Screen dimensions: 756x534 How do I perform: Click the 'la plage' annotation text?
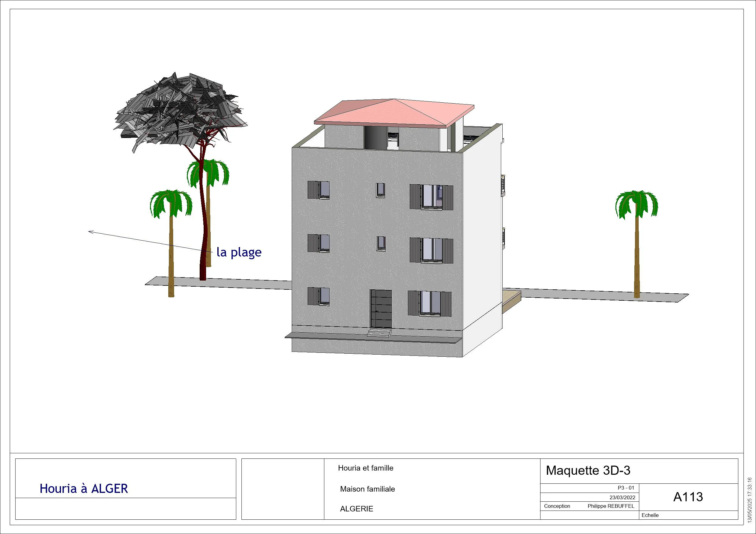239,252
